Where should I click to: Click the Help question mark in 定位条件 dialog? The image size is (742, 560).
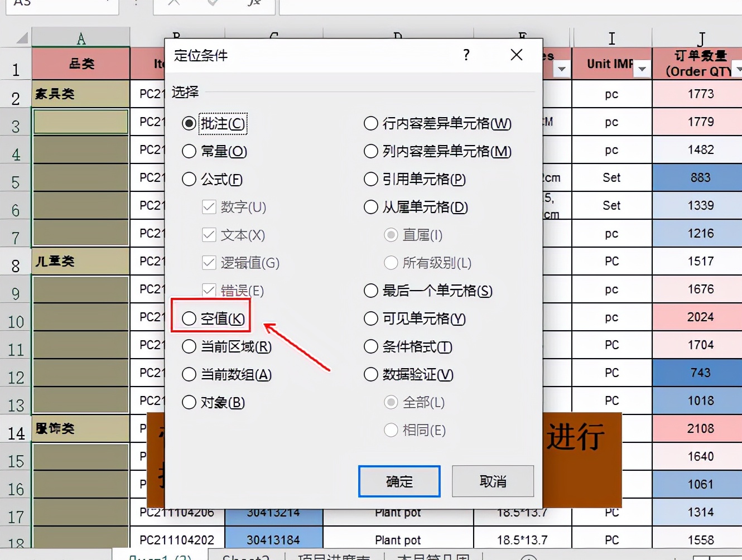466,55
